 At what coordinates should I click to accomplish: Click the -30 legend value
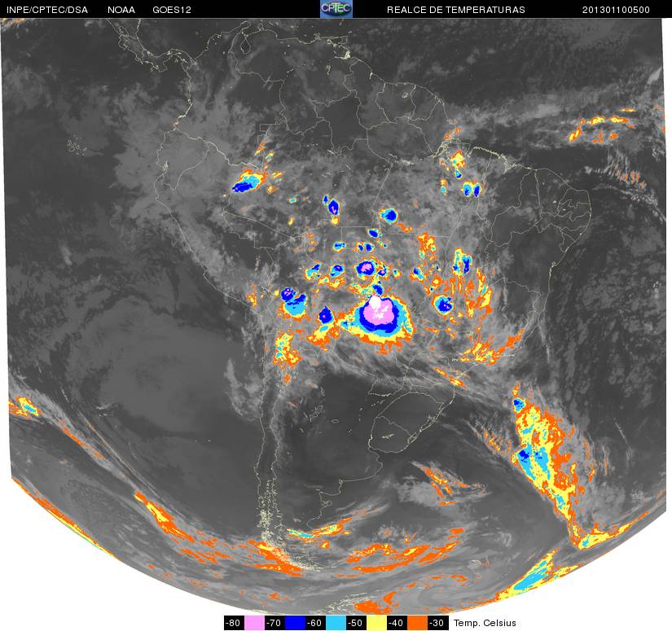point(437,622)
